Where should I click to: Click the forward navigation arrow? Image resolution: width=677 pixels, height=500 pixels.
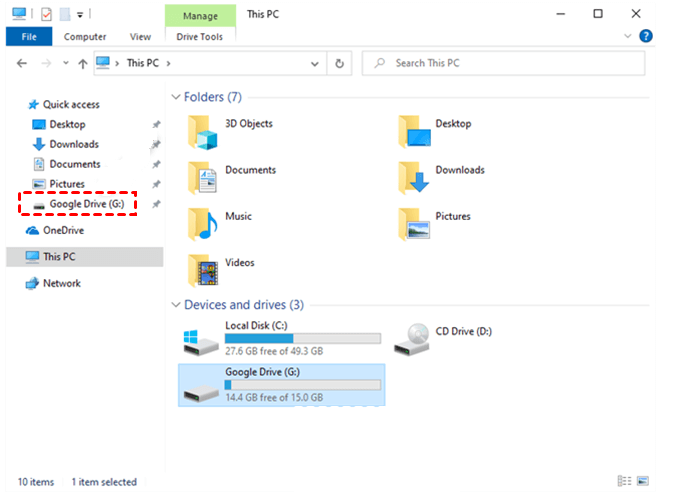46,63
